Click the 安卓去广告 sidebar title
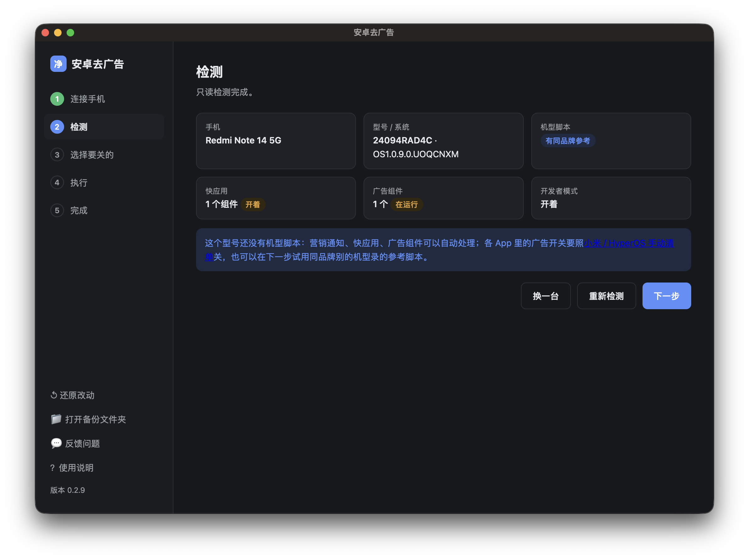The width and height of the screenshot is (749, 560). click(x=97, y=64)
